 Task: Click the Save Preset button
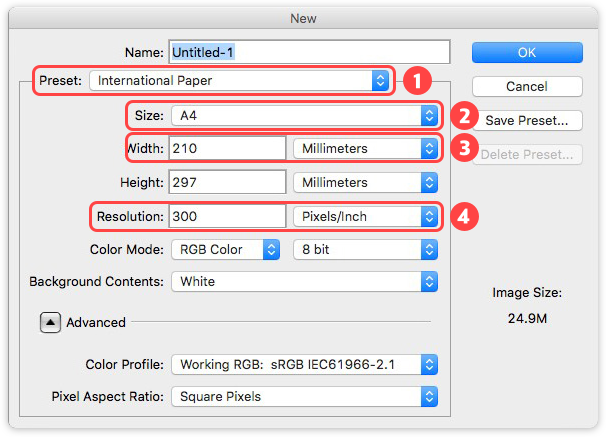[527, 121]
